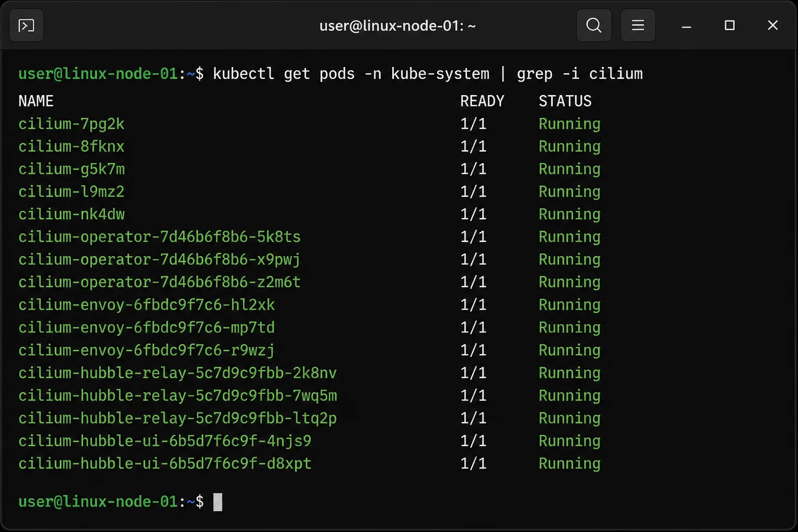Click READY value for hubble-ui pod 4njs9
The height and width of the screenshot is (532, 798).
(473, 441)
